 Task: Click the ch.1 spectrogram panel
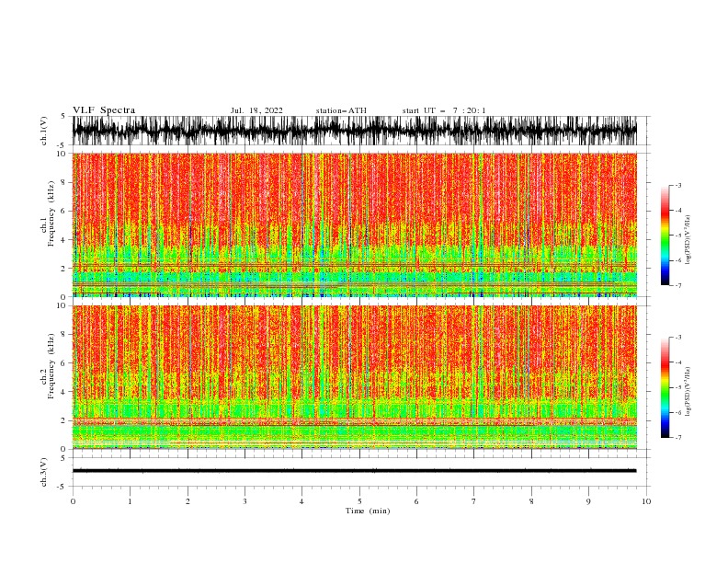pyautogui.click(x=354, y=224)
